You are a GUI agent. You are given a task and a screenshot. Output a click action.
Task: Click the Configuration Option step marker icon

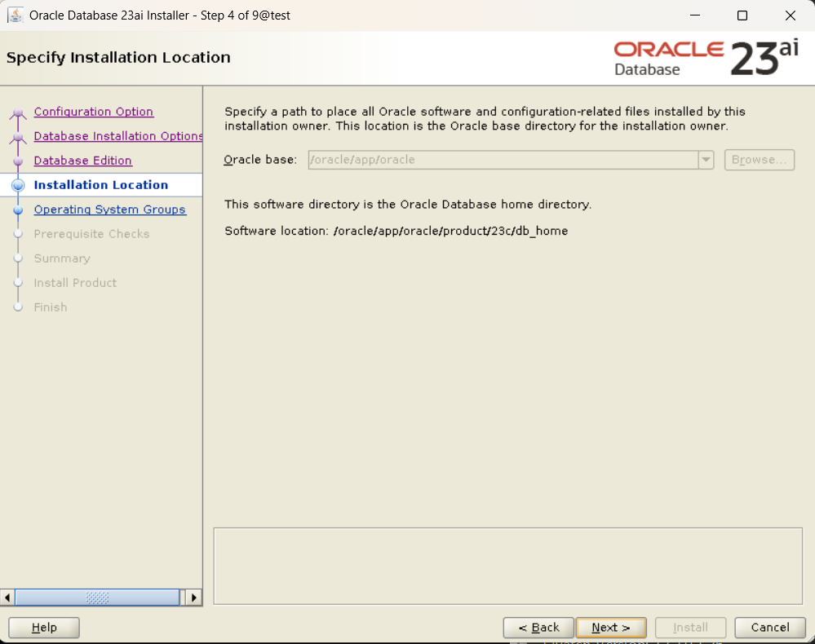[18, 112]
